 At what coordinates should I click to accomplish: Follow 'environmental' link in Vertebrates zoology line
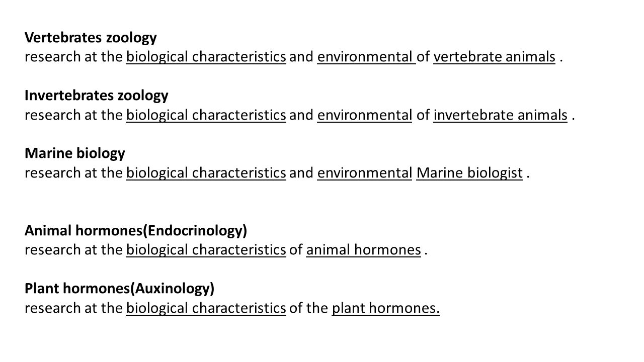click(366, 57)
